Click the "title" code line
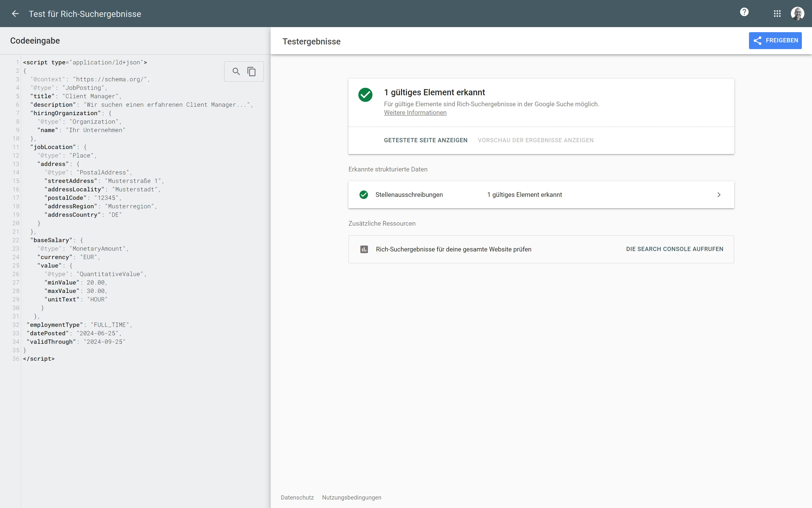812x508 pixels. [76, 97]
